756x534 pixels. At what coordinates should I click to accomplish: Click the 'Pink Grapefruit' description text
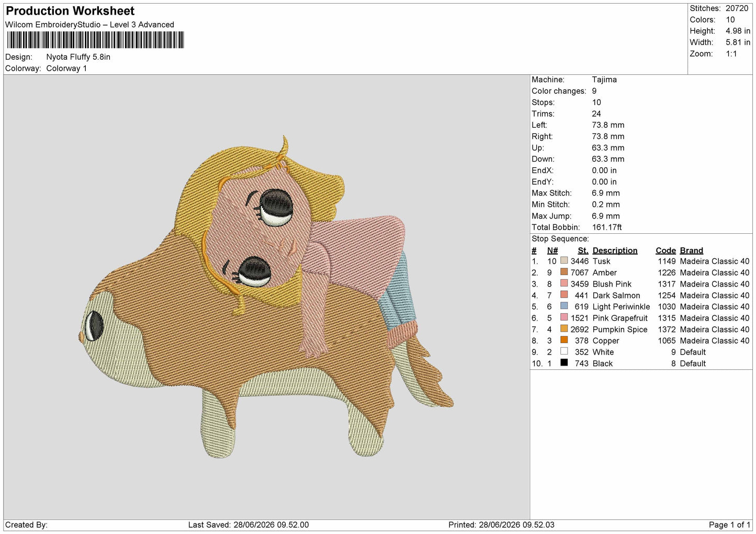620,318
